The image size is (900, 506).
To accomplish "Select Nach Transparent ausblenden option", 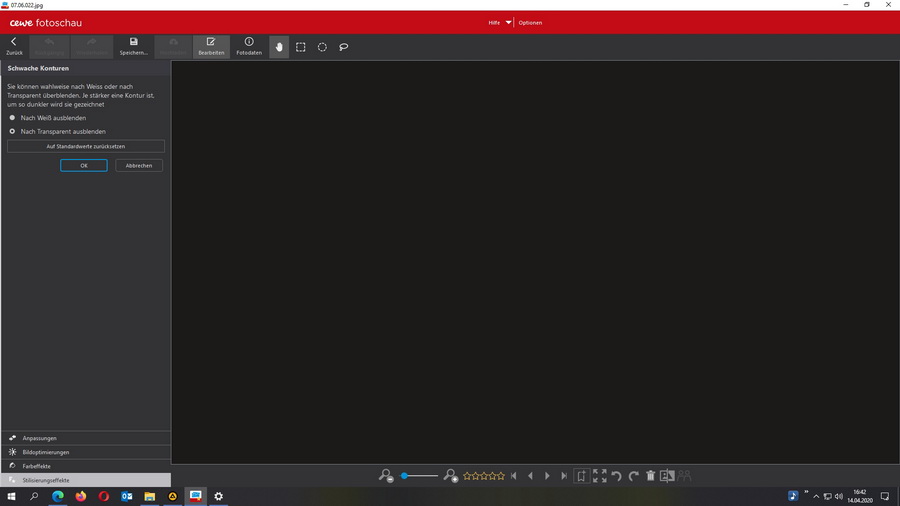I will [57, 131].
